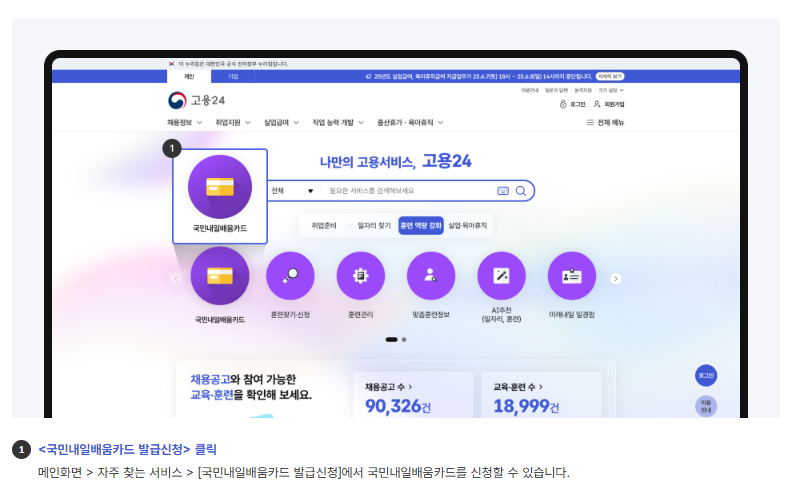Image resolution: width=789 pixels, height=497 pixels.
Task: Open the 원격지원 link in the header
Action: coord(583,91)
